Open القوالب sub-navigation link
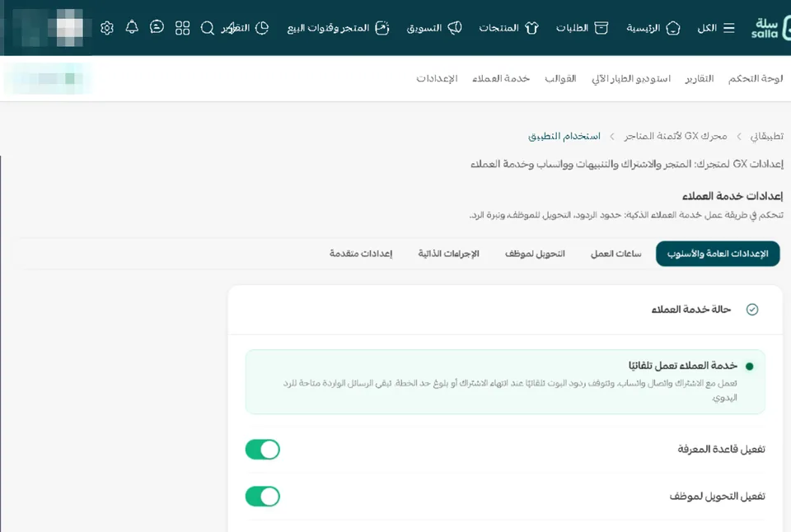The width and height of the screenshot is (791, 532). click(x=560, y=79)
